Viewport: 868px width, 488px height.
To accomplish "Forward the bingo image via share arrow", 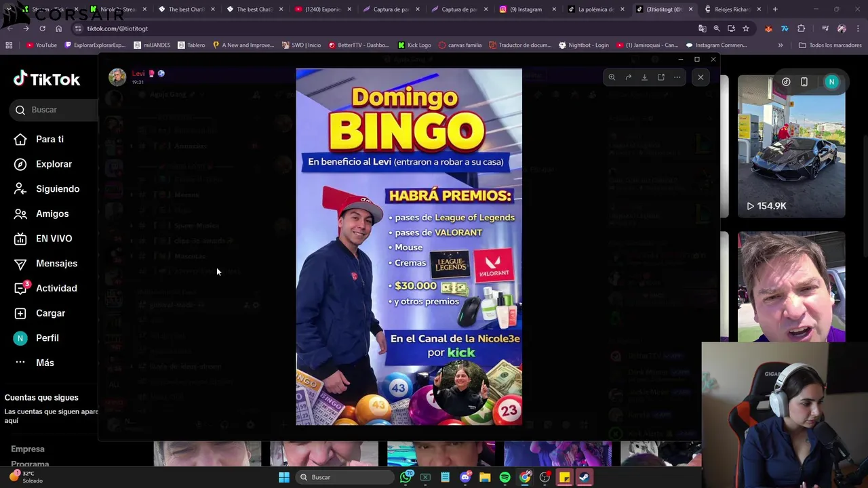I will click(x=628, y=77).
